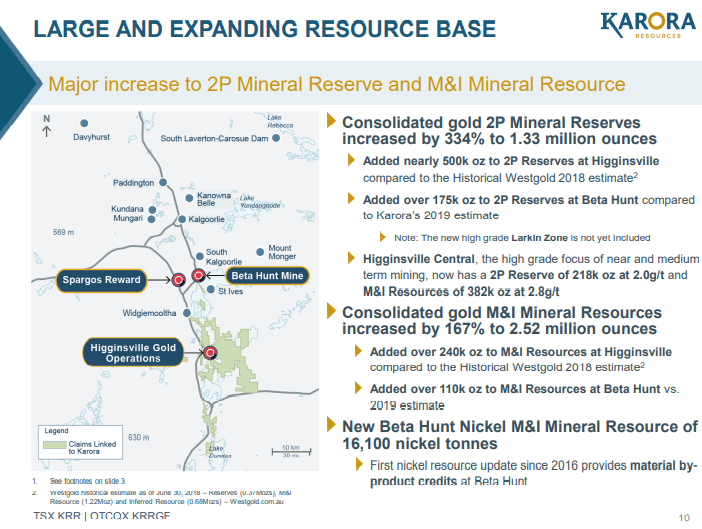Click the South Laverton-Carosue Dam blue dot
Screen dimensions: 702x529
276,138
